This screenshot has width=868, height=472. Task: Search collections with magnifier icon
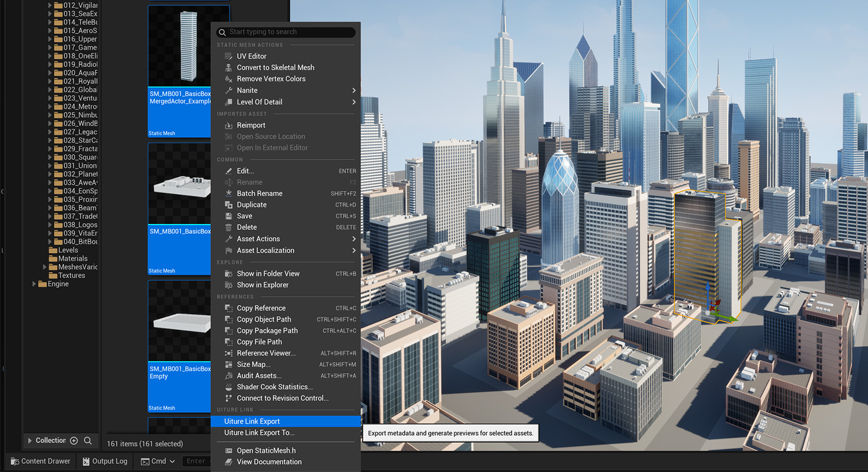(x=88, y=441)
